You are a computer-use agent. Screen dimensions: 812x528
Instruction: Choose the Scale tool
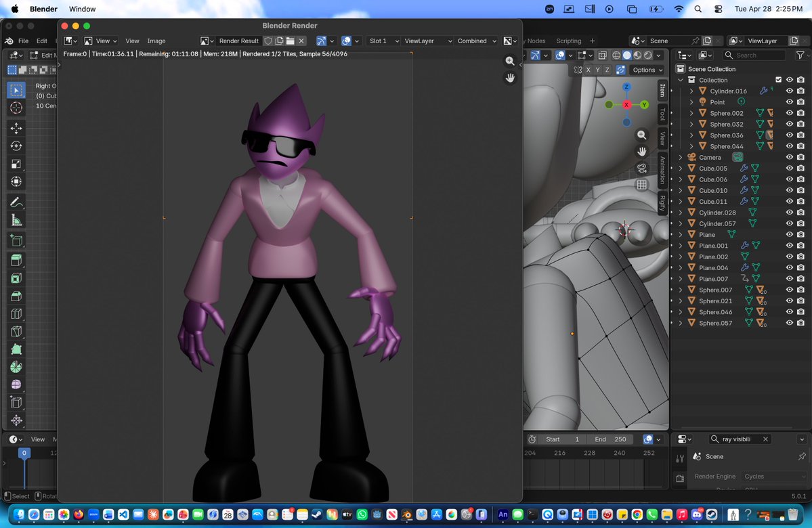click(16, 164)
